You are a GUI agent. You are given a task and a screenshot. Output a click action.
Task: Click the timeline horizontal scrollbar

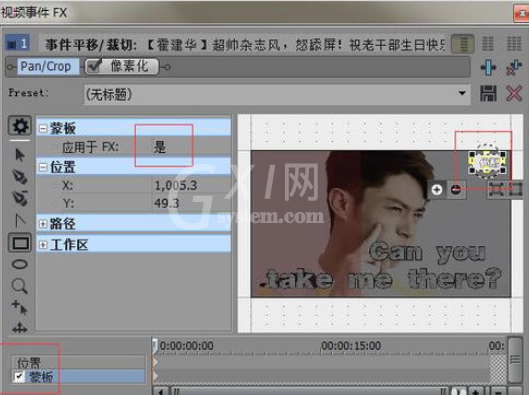(x=310, y=392)
